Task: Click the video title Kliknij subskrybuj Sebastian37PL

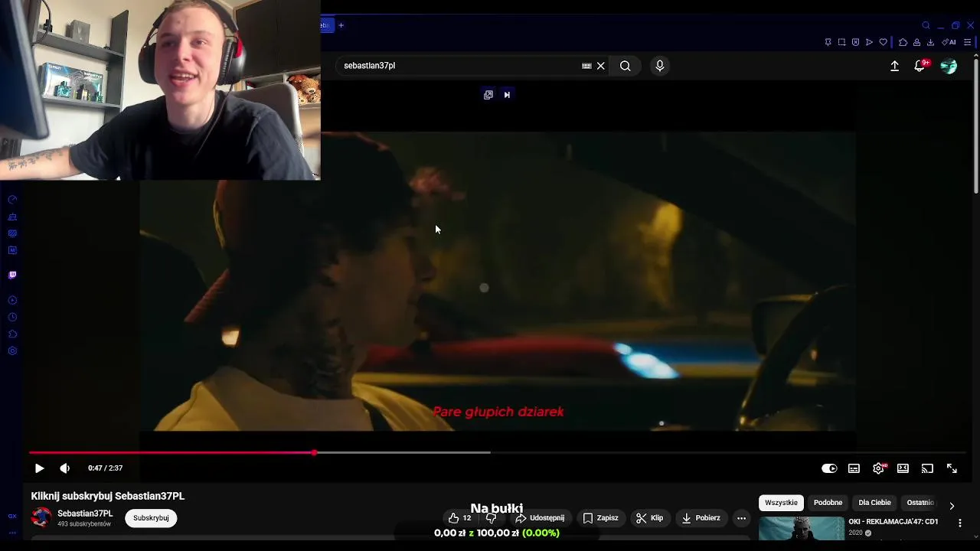Action: pos(108,496)
